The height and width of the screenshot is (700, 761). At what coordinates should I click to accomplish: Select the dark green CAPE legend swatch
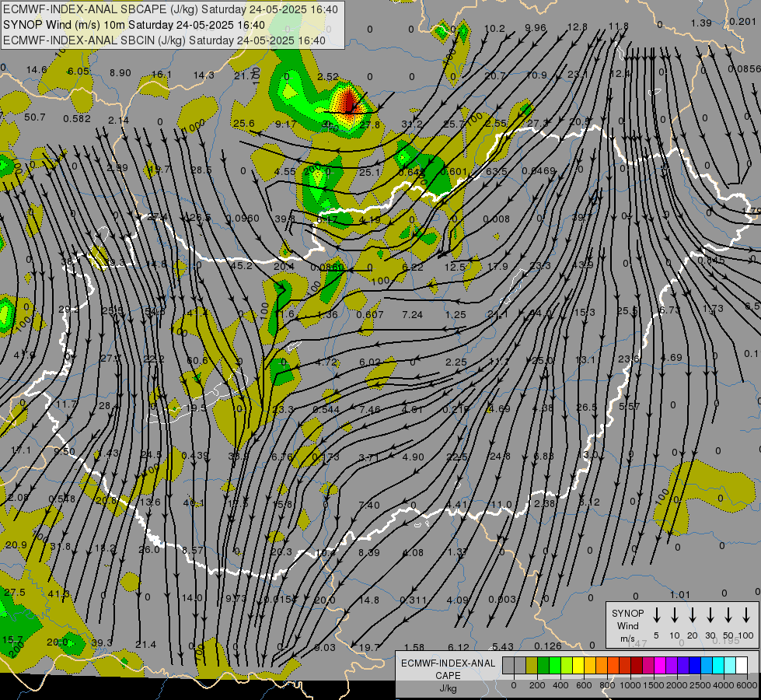(x=543, y=666)
